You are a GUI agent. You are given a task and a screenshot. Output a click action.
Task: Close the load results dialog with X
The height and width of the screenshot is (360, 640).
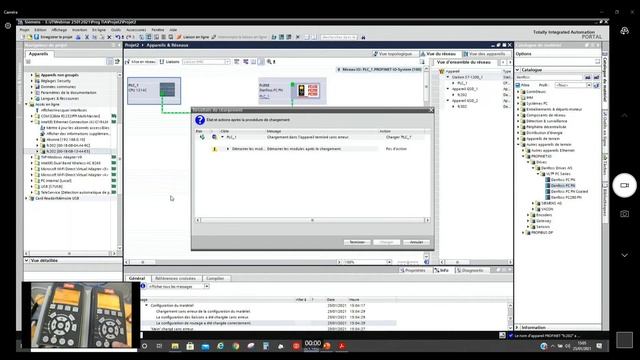point(431,110)
